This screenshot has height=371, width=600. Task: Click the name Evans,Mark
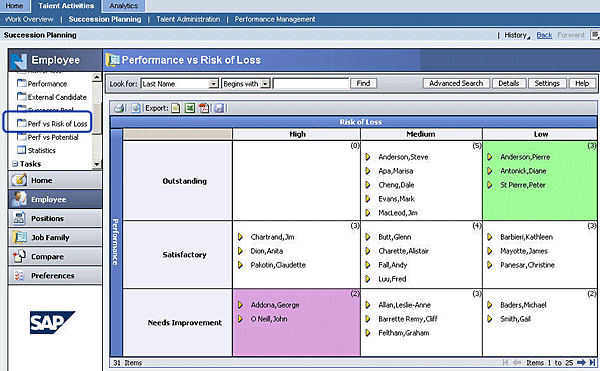pyautogui.click(x=396, y=199)
